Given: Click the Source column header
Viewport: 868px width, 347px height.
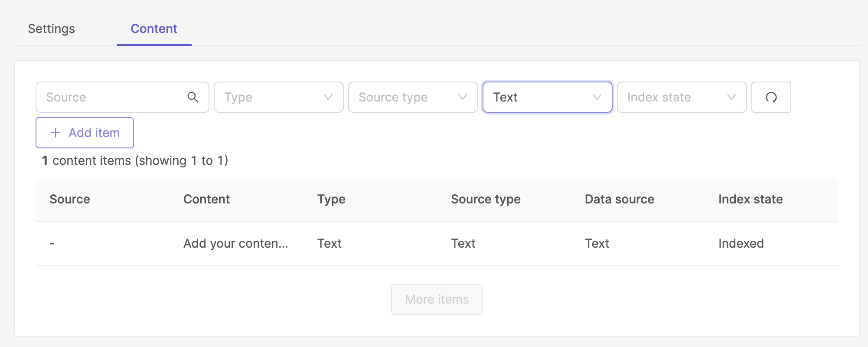Looking at the screenshot, I should (x=70, y=199).
